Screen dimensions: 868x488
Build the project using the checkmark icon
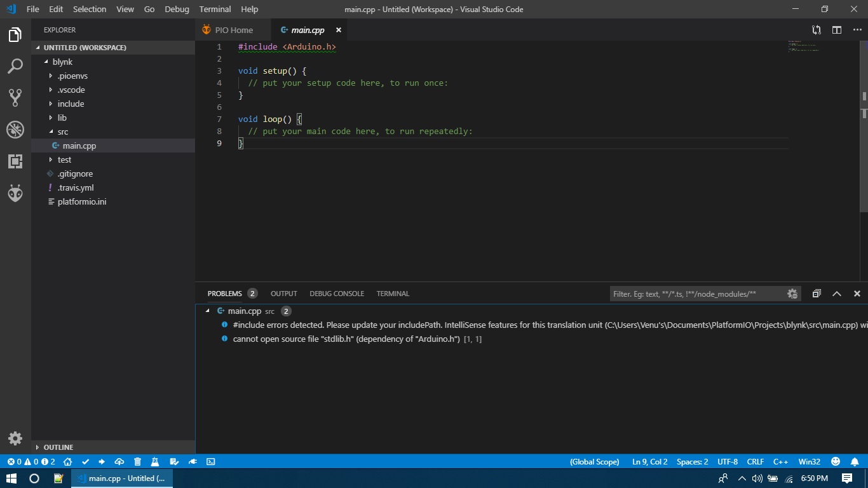pyautogui.click(x=85, y=462)
